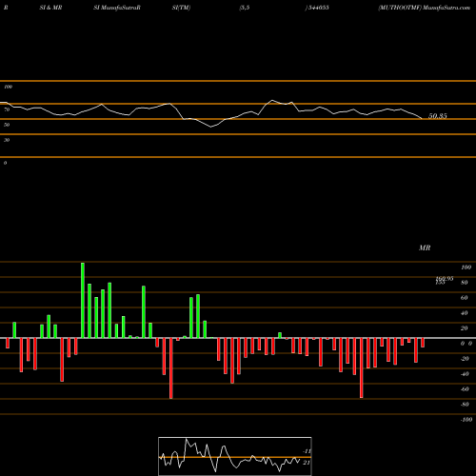The height and width of the screenshot is (476, 476).
Task: Click the current RSI value 50.85
Action: [438, 116]
